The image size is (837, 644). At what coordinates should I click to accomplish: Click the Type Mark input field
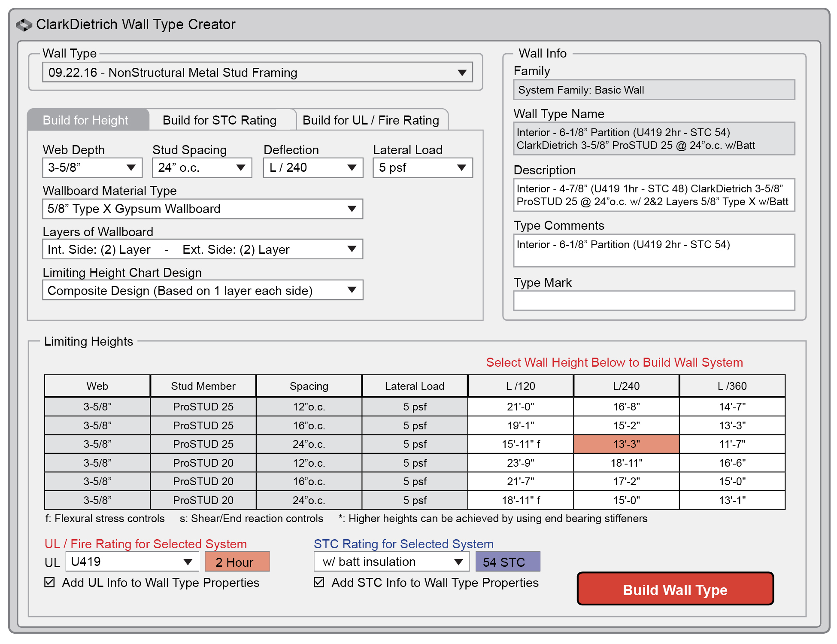[x=654, y=301]
